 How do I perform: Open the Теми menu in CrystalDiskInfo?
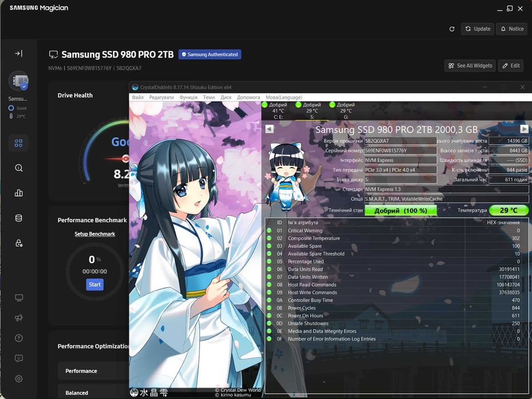[x=209, y=97]
